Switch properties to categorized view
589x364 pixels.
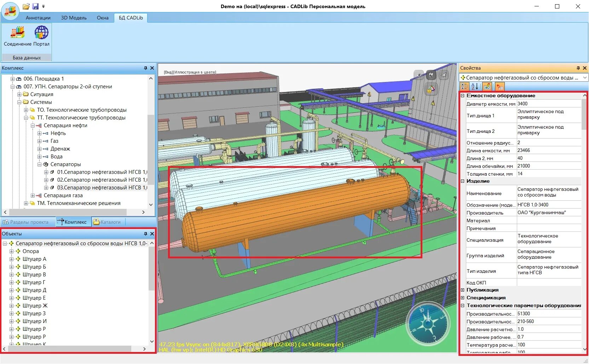coord(464,86)
